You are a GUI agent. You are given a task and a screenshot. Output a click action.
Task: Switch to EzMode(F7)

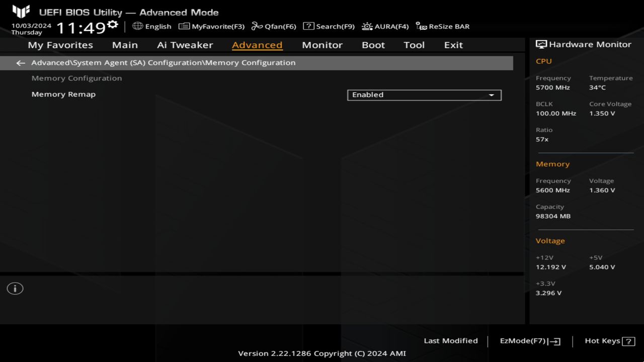pos(530,341)
